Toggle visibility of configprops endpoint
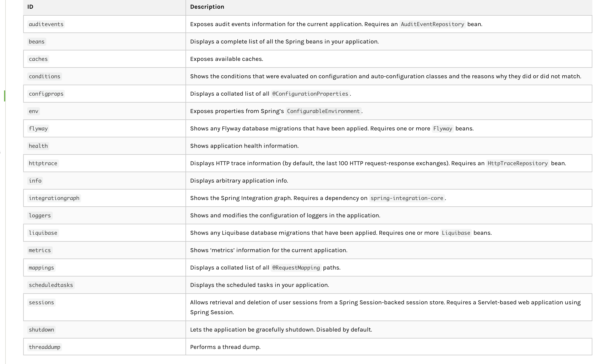 tap(5, 95)
